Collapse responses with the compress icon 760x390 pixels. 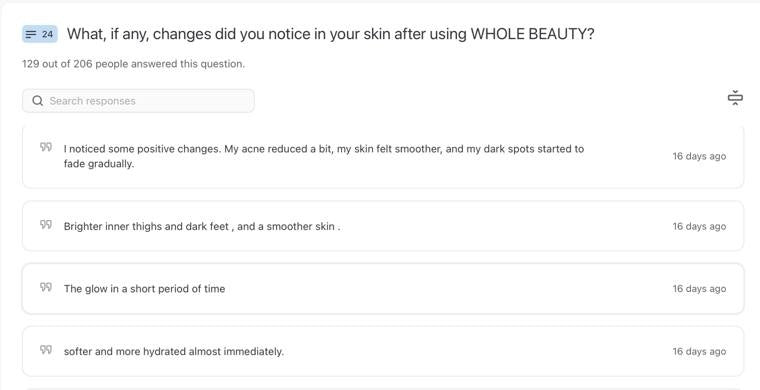735,98
